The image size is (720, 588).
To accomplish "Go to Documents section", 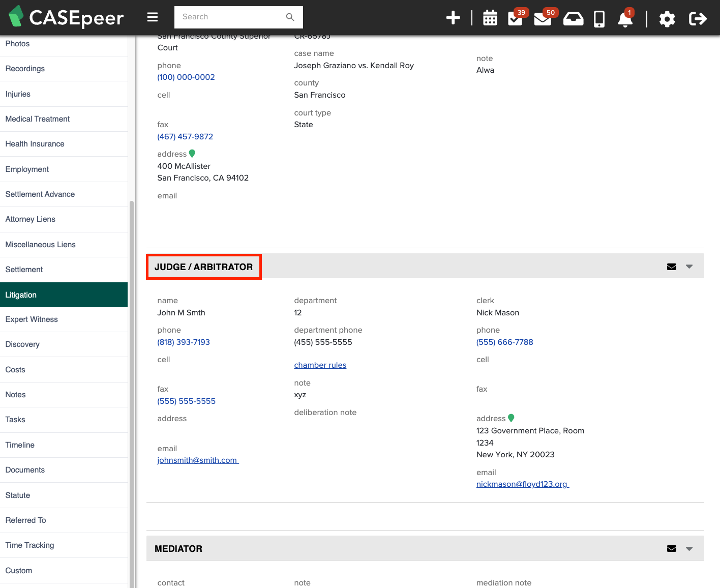I will tap(64, 470).
